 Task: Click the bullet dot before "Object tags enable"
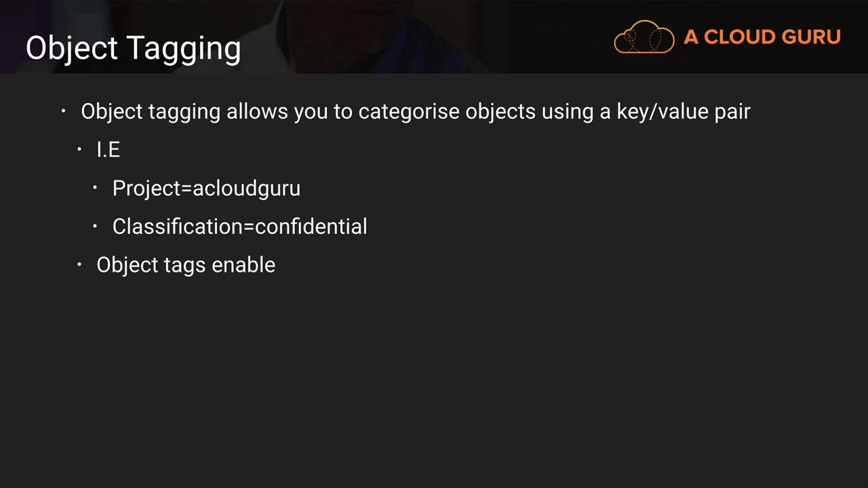pyautogui.click(x=79, y=264)
